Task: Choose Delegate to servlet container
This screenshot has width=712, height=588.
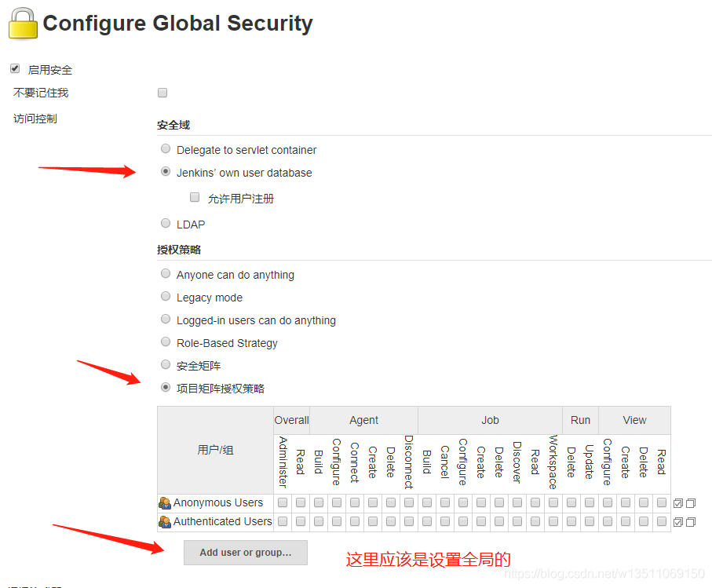Action: (x=166, y=148)
